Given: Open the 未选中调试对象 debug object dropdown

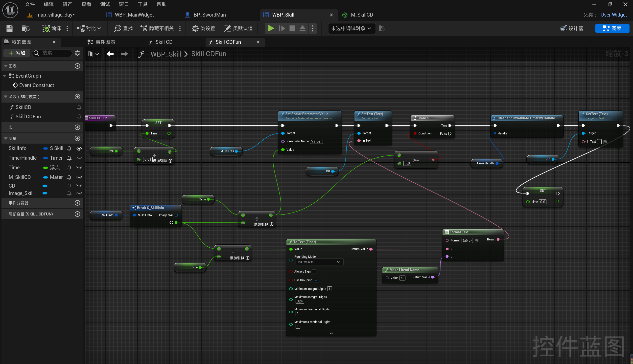Looking at the screenshot, I should tap(351, 28).
